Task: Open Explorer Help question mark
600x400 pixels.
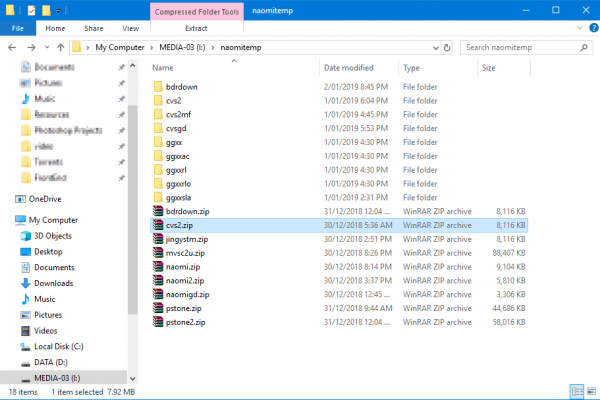Action: click(x=594, y=28)
